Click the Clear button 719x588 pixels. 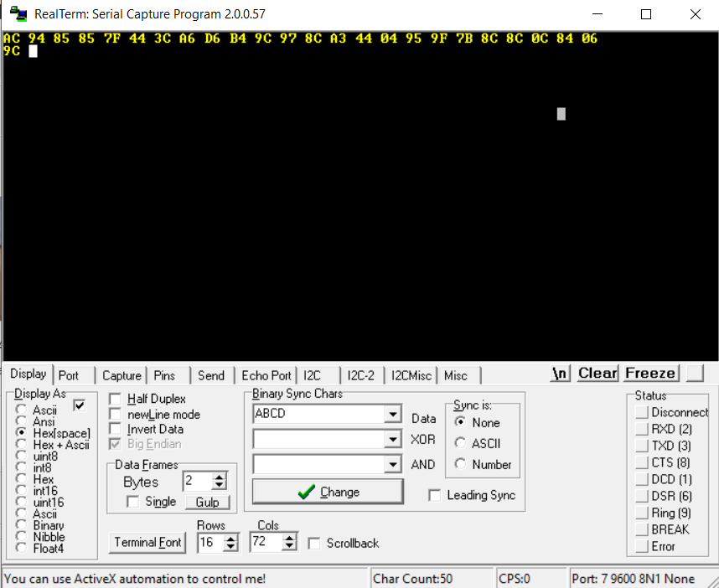click(x=598, y=373)
